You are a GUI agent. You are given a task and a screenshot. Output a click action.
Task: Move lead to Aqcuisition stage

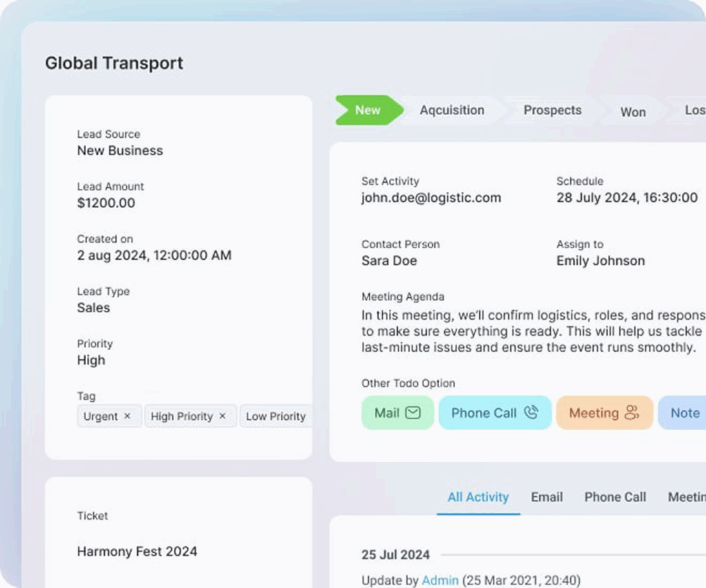[452, 110]
